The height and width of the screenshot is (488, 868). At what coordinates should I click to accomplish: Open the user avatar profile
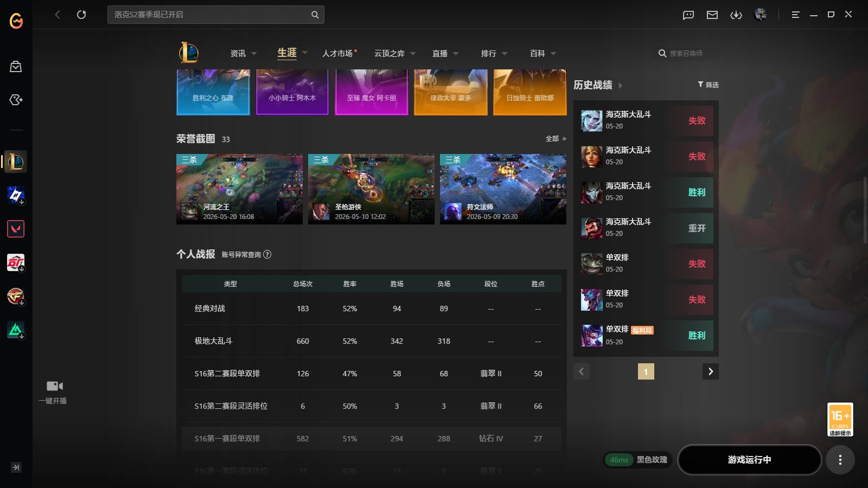(x=761, y=15)
